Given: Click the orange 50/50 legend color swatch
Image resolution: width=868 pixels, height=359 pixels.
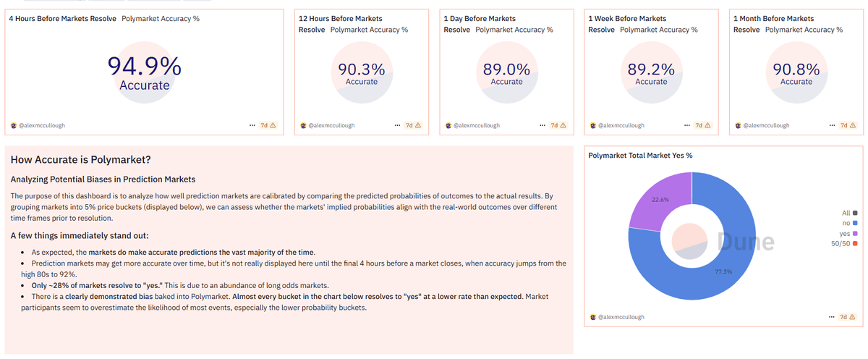Looking at the screenshot, I should (856, 243).
